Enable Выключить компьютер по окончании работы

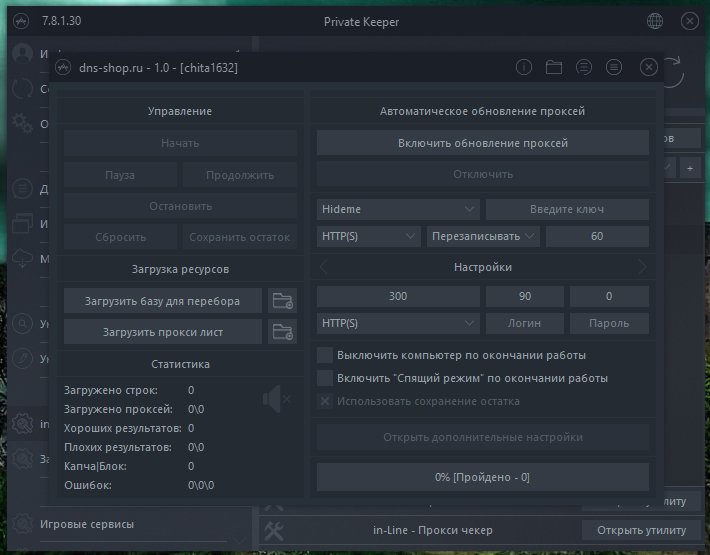pyautogui.click(x=325, y=355)
